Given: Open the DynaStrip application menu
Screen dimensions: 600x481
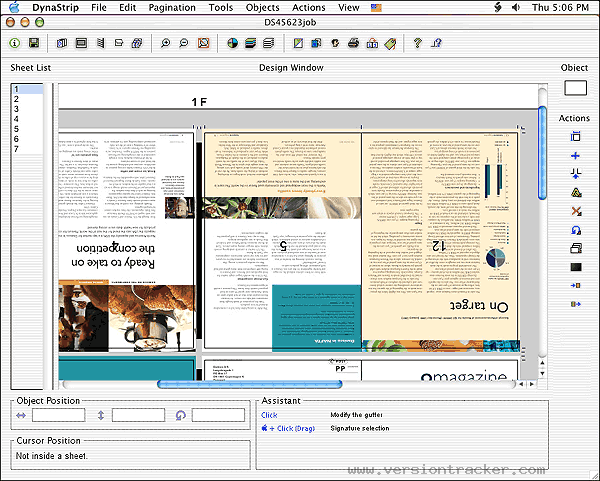Looking at the screenshot, I should pyautogui.click(x=55, y=7).
